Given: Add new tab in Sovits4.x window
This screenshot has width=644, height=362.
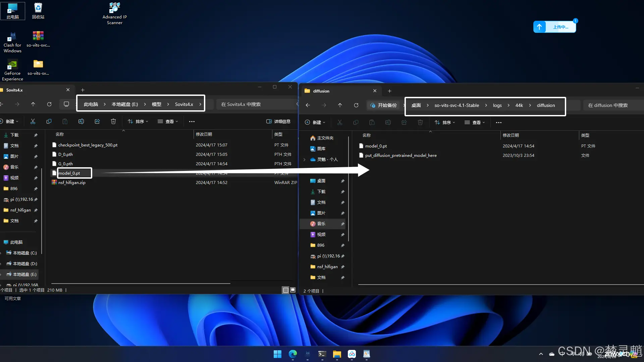Looking at the screenshot, I should click(83, 90).
